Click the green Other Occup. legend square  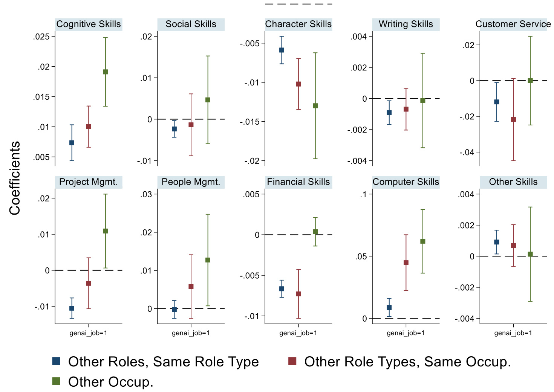(x=56, y=381)
